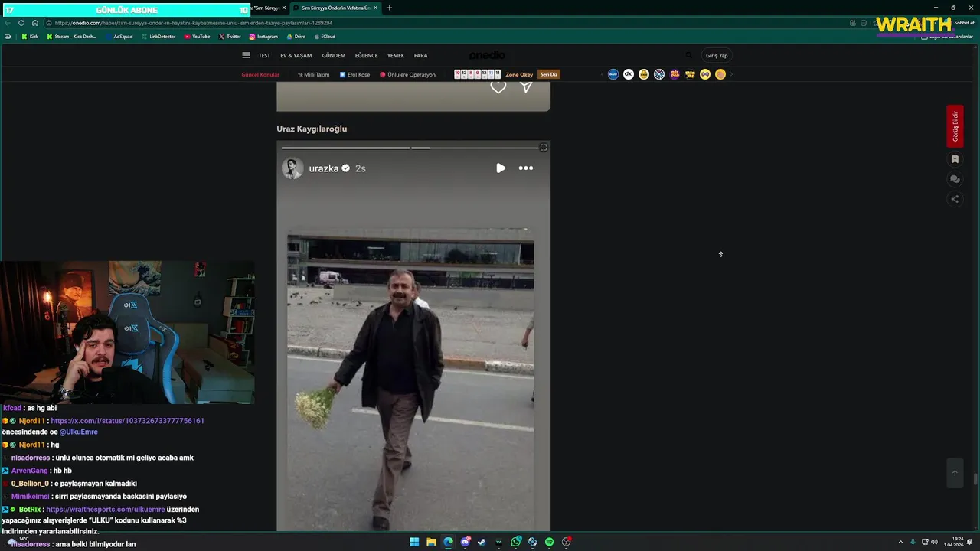
Task: Click the Milli Takım topic link
Action: [x=313, y=74]
